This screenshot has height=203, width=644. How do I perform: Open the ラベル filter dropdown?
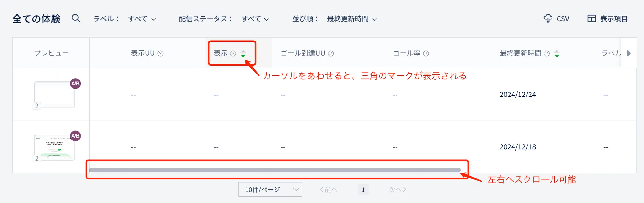pyautogui.click(x=142, y=19)
